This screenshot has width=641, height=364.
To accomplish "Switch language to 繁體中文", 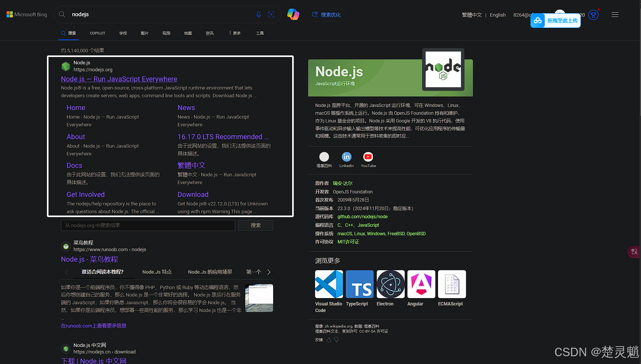I will coord(472,15).
